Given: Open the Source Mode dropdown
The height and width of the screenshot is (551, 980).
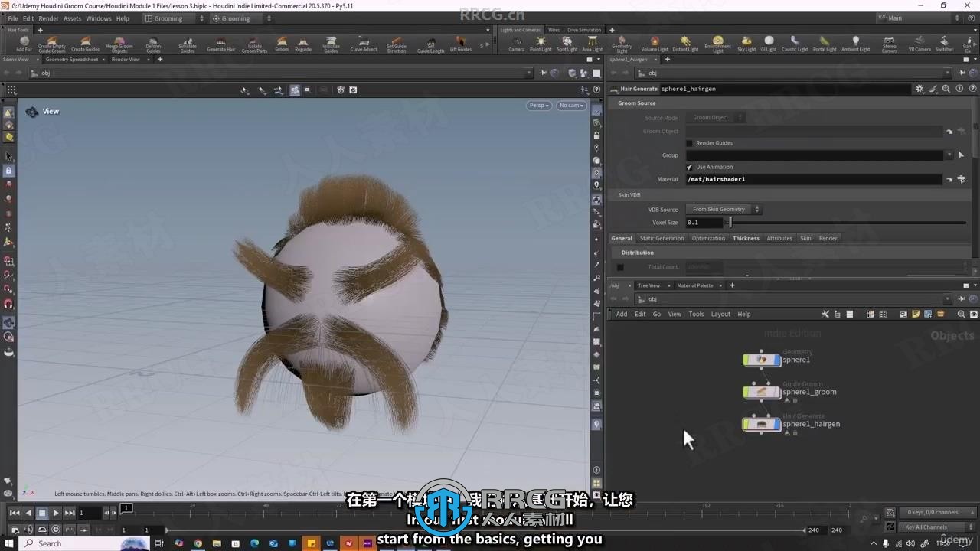Looking at the screenshot, I should coord(716,118).
